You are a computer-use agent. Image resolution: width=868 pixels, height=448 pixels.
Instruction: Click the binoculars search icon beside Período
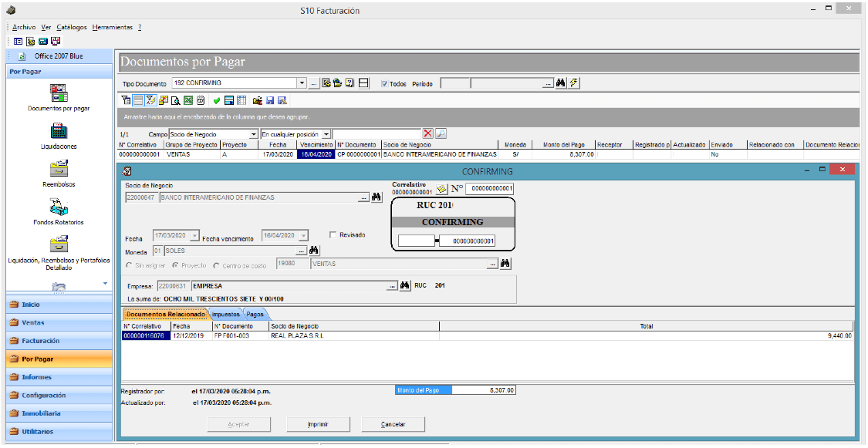point(561,83)
